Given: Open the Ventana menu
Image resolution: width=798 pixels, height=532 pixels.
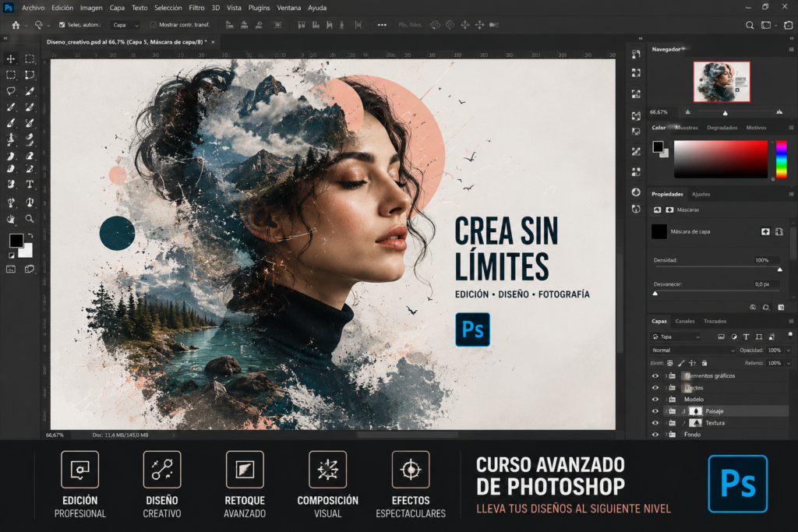Looking at the screenshot, I should tap(288, 8).
